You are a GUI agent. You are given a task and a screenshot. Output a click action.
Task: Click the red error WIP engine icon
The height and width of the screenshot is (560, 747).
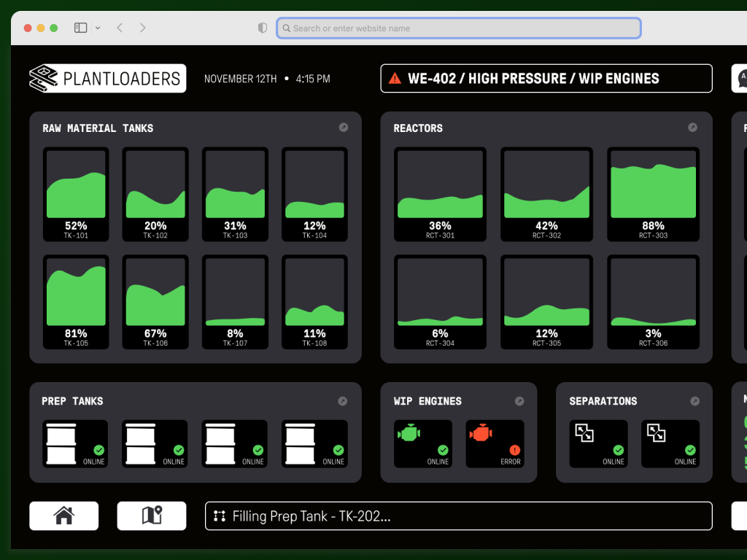(x=481, y=434)
